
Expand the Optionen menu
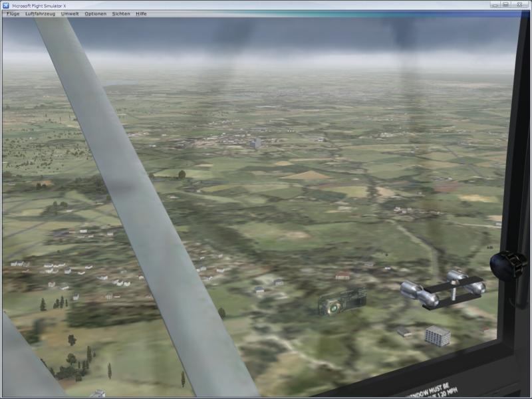point(95,13)
